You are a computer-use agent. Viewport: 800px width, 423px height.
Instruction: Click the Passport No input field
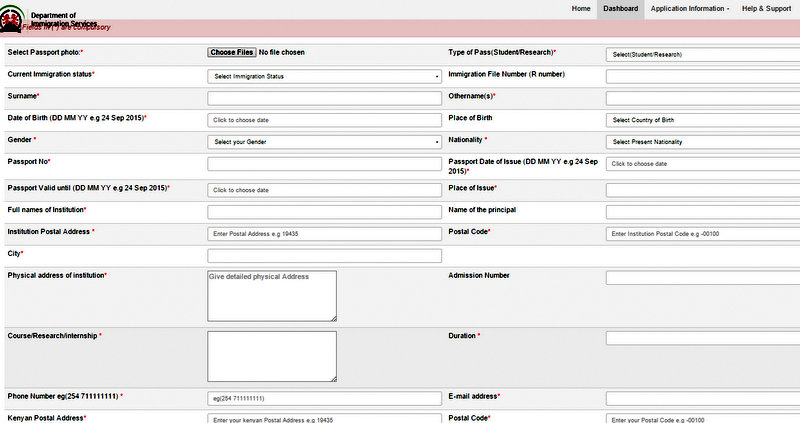tap(325, 163)
